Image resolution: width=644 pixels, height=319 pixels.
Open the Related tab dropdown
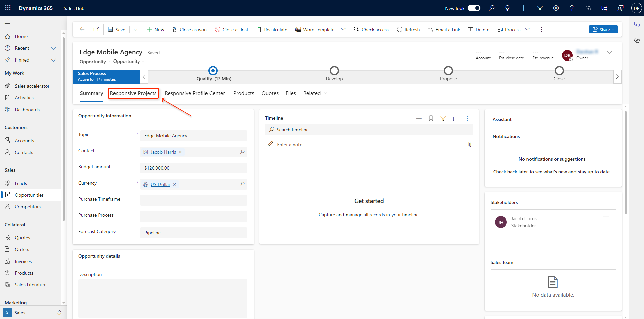tap(315, 93)
